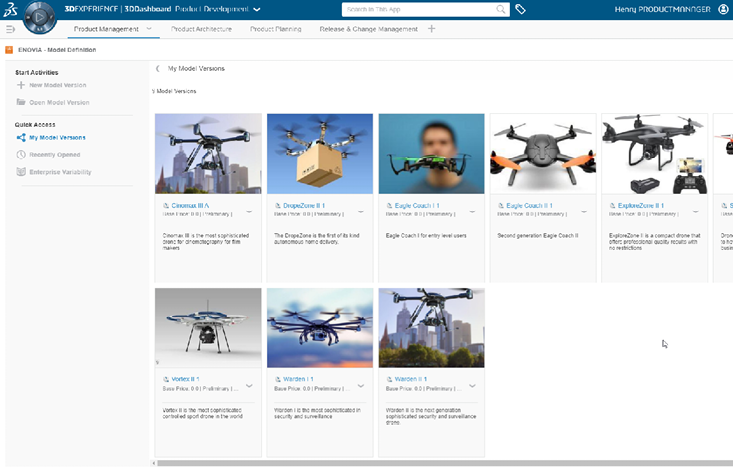The image size is (733, 473).
Task: Click the scrollbar left arrow
Action: click(153, 463)
